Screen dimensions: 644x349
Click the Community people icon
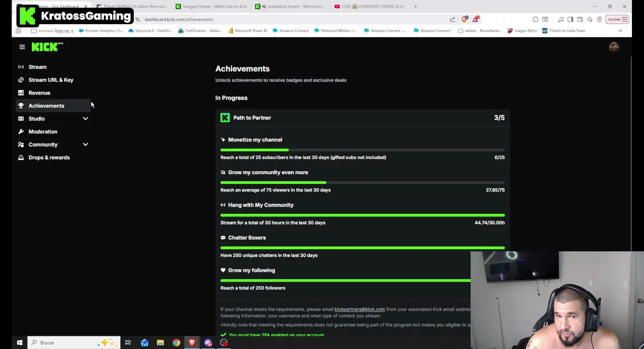coord(21,144)
